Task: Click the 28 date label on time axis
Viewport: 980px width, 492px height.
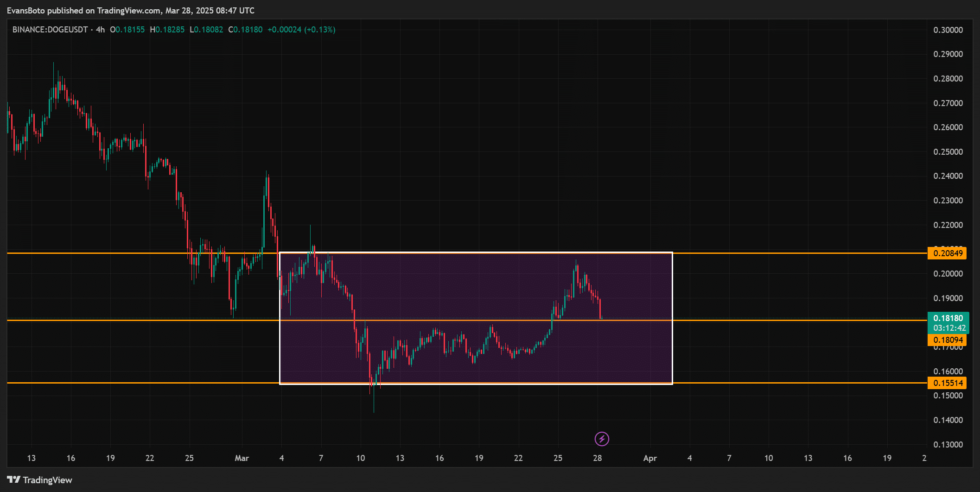Action: 597,458
